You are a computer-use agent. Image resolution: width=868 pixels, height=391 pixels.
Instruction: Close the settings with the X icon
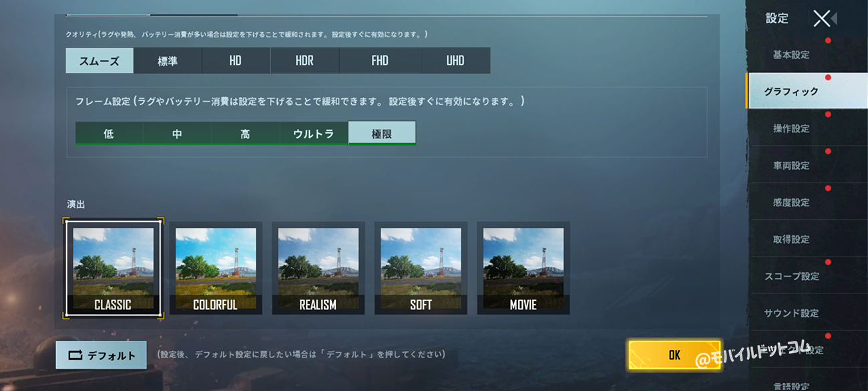tap(822, 18)
